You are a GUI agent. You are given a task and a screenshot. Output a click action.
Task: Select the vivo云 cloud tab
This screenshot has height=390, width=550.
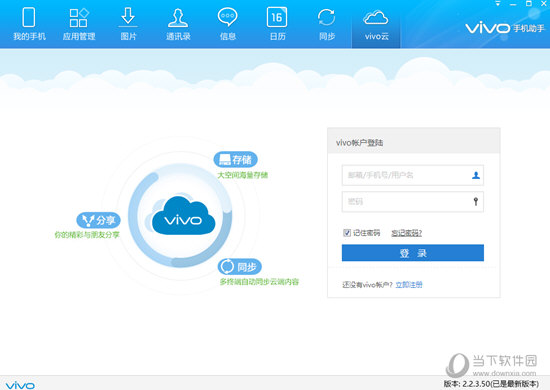pos(376,25)
